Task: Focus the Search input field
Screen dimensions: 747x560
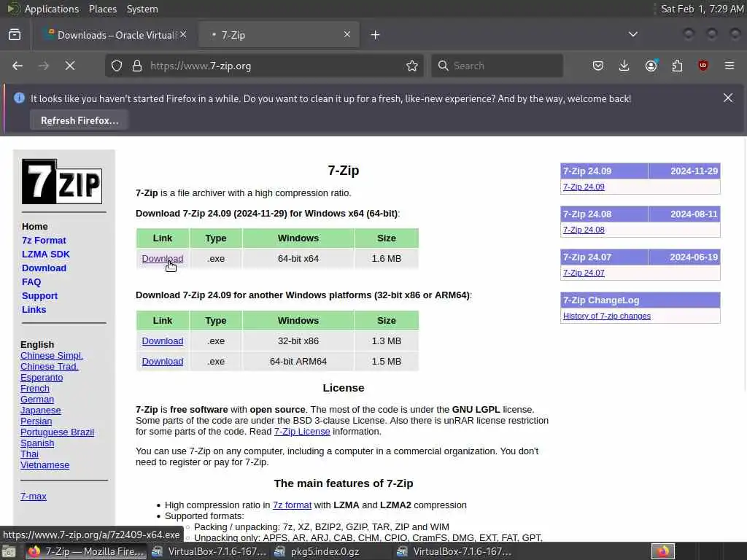Action: point(497,66)
